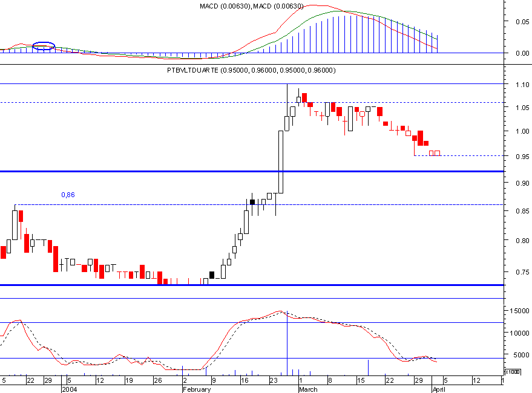Viewport: 532px width, 393px height.
Task: Select the 1.10 price axis value
Action: coord(522,85)
